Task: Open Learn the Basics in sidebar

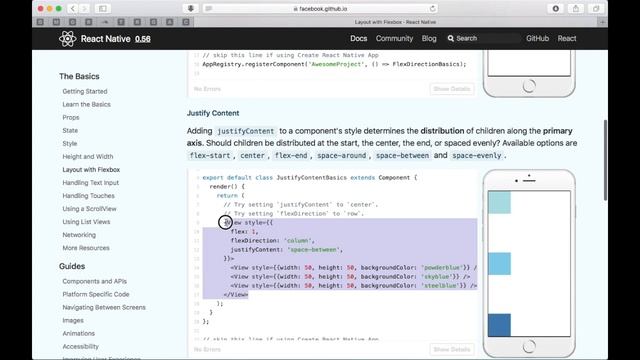Action: click(87, 104)
